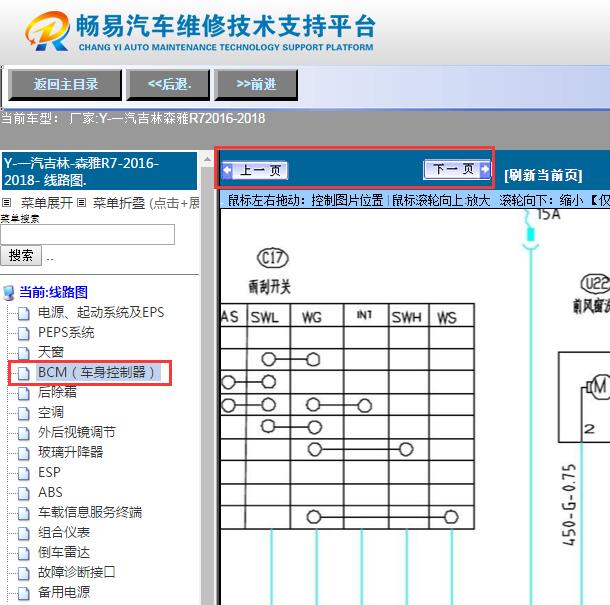610x605 pixels.
Task: Go forward with the >>前进 button
Action: [256, 85]
